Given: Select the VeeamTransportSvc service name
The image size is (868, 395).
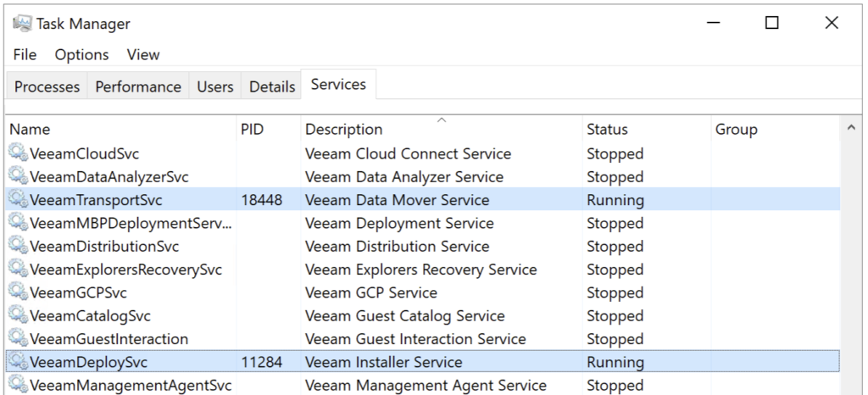Looking at the screenshot, I should [x=96, y=200].
